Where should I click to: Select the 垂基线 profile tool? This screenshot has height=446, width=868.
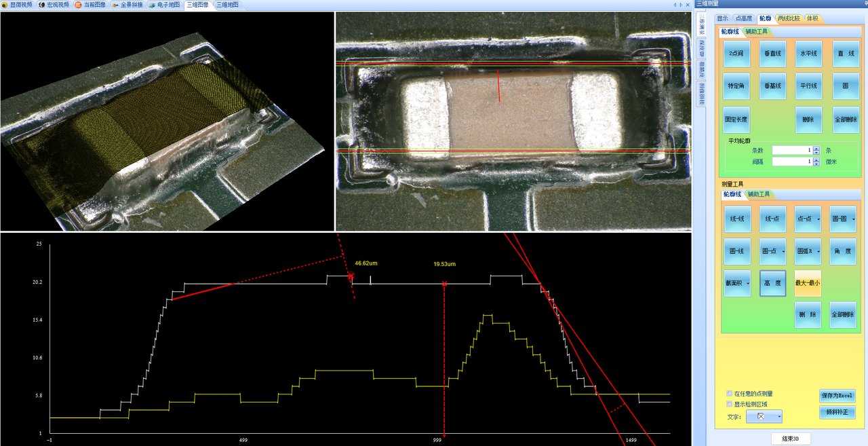click(x=772, y=86)
